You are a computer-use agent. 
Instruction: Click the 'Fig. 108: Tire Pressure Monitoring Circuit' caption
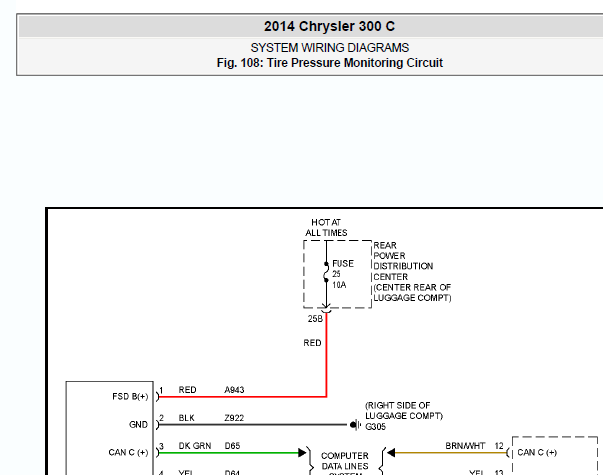click(x=330, y=63)
